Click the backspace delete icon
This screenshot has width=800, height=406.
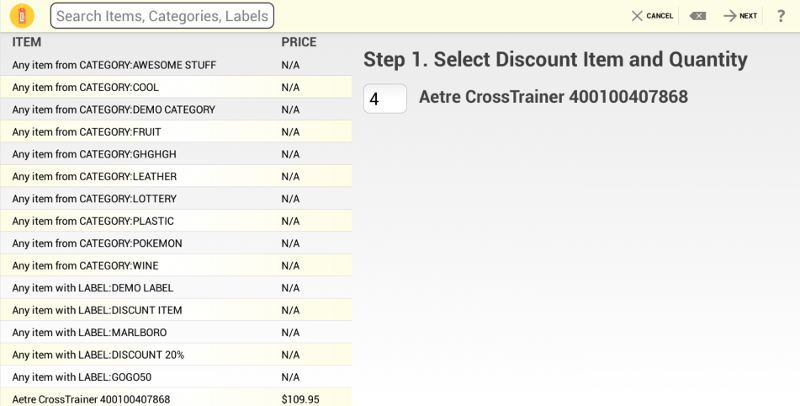697,16
